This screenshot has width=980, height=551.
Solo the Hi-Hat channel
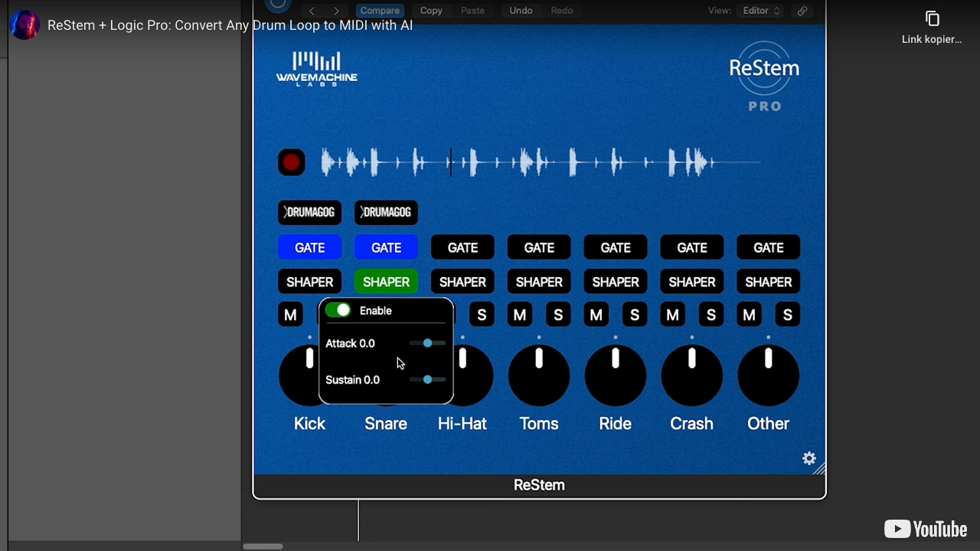[482, 315]
